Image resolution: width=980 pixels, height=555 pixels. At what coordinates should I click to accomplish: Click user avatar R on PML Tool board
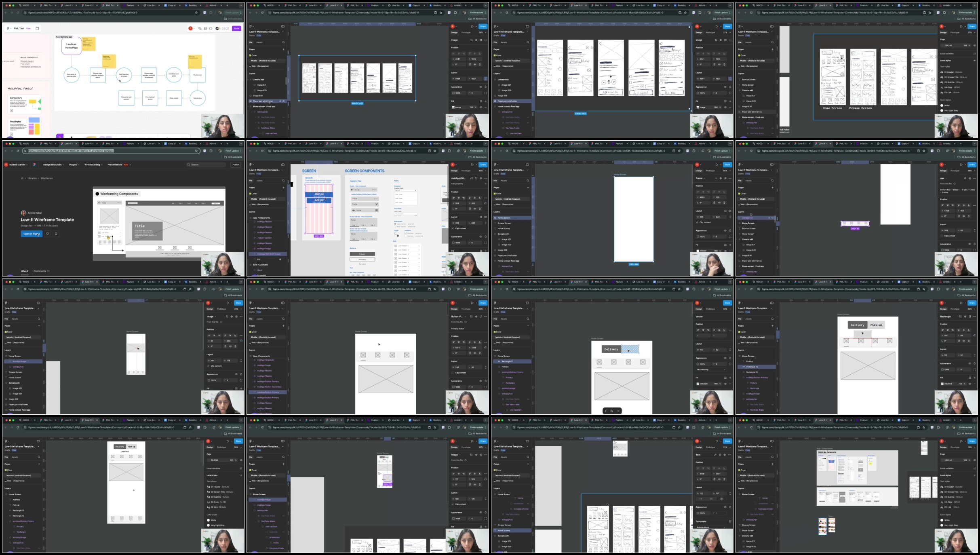tap(190, 29)
